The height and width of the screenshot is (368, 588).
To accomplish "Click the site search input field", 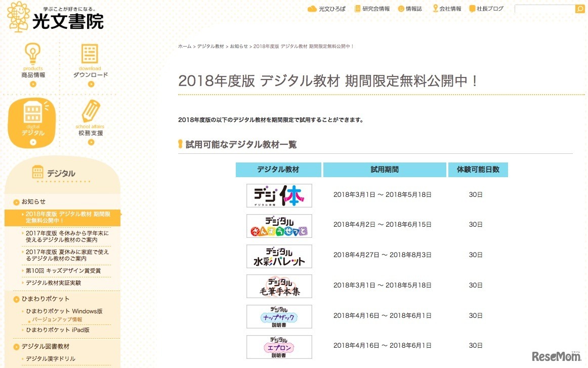I will (x=544, y=9).
